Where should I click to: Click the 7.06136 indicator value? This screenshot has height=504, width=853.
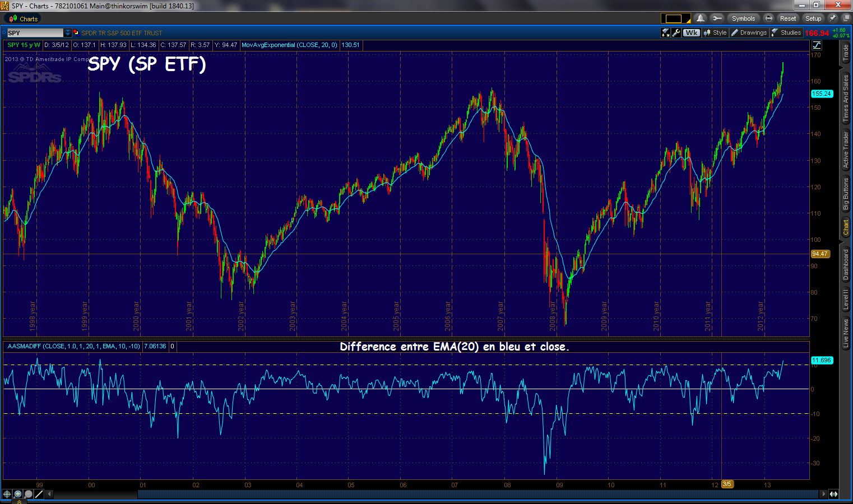[x=155, y=346]
